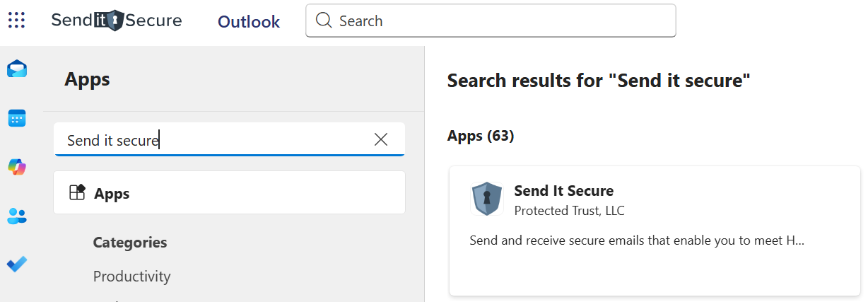Expand the Categories section heading

point(130,243)
